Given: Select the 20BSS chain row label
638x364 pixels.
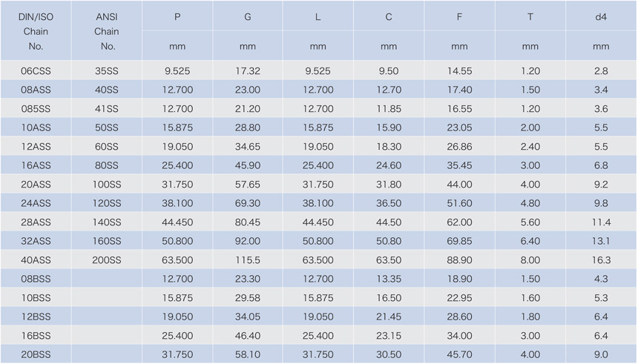Looking at the screenshot, I should (36, 354).
